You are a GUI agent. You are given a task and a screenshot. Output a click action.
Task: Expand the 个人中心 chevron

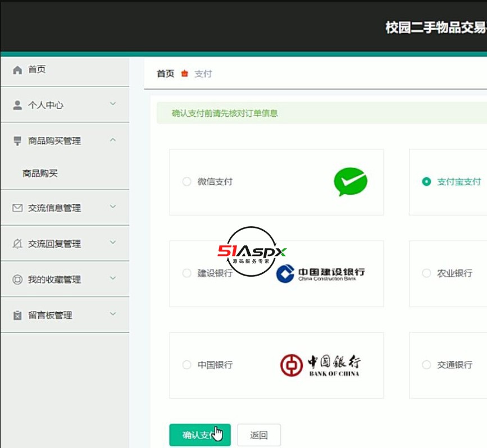tap(113, 104)
